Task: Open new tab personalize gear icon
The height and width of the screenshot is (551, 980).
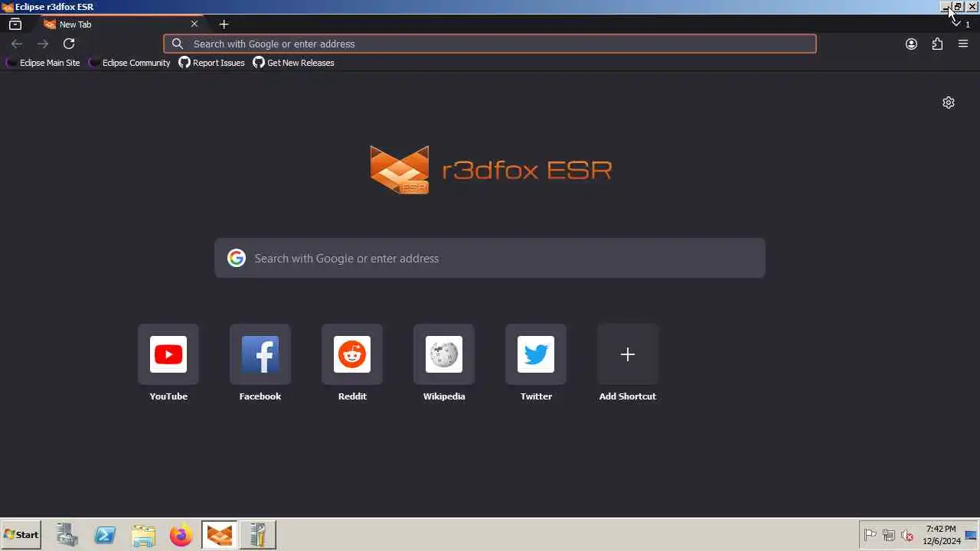Action: 949,103
